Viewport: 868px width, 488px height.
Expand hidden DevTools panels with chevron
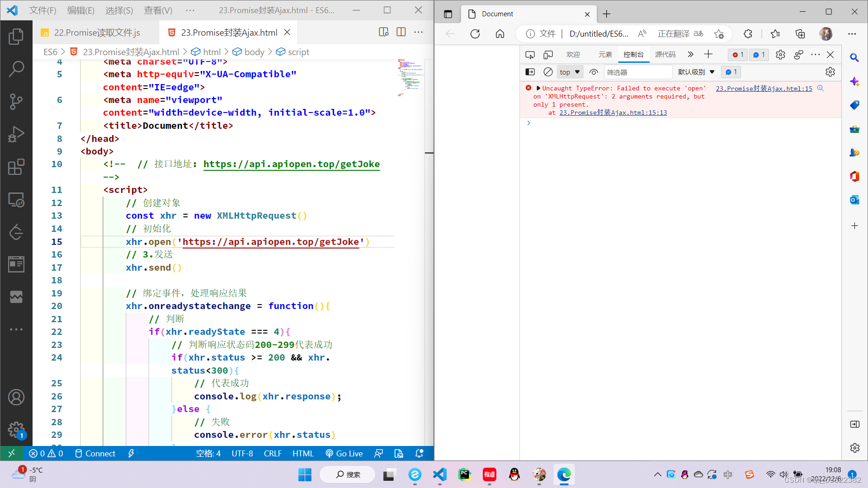[x=690, y=54]
